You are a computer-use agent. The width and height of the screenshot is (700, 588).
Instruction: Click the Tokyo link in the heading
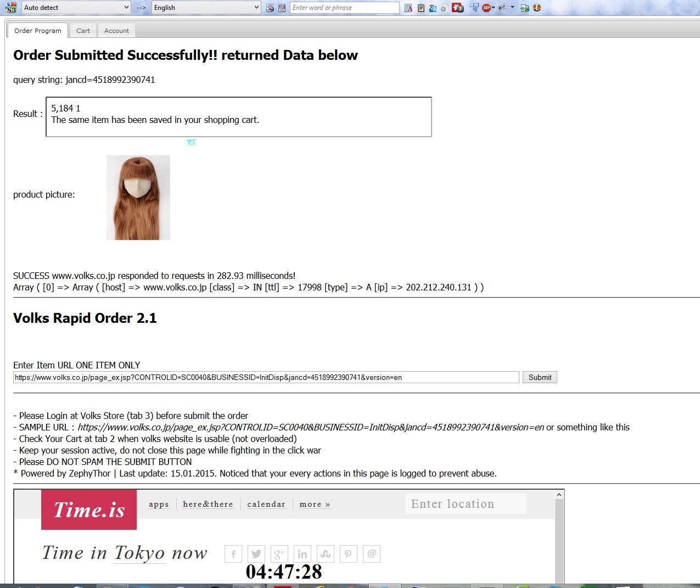coord(139,553)
